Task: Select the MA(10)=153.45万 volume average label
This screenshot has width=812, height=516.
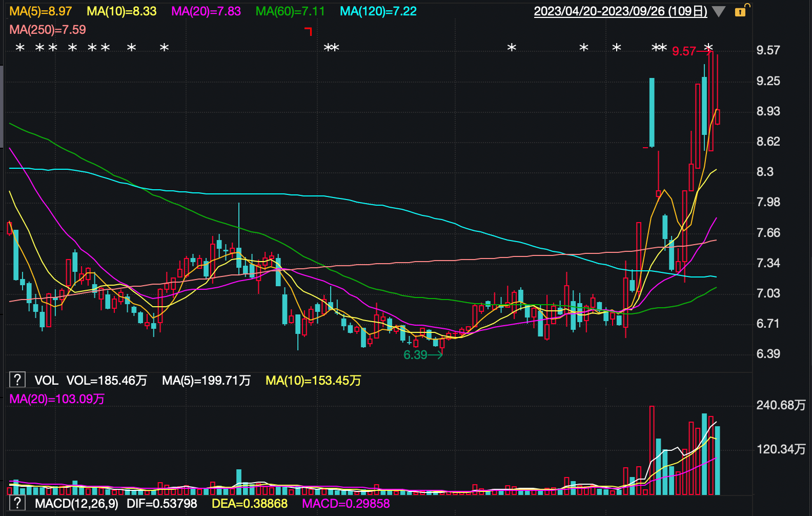Action: click(x=313, y=381)
